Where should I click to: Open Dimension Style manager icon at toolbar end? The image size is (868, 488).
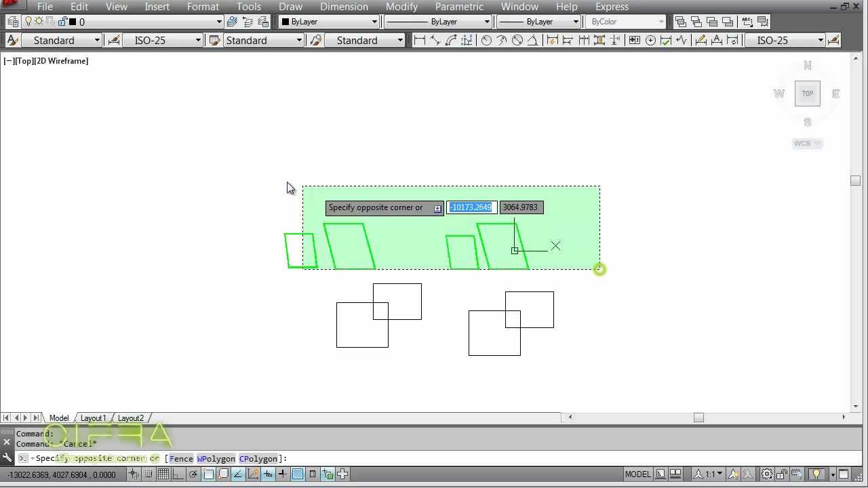point(833,40)
